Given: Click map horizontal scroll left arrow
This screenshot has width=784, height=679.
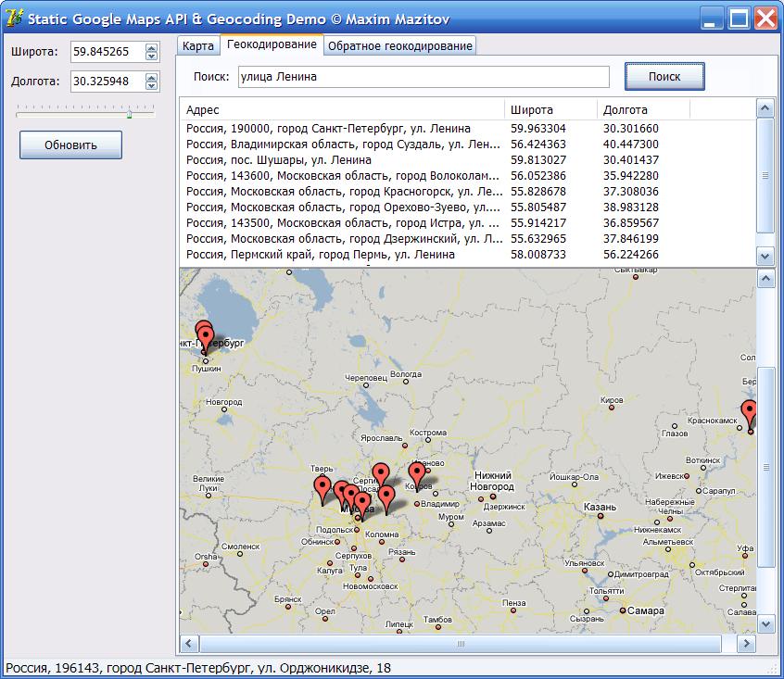Looking at the screenshot, I should pyautogui.click(x=189, y=644).
